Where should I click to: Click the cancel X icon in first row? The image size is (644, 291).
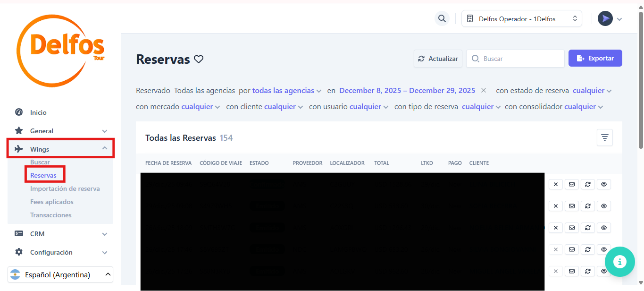coord(555,184)
